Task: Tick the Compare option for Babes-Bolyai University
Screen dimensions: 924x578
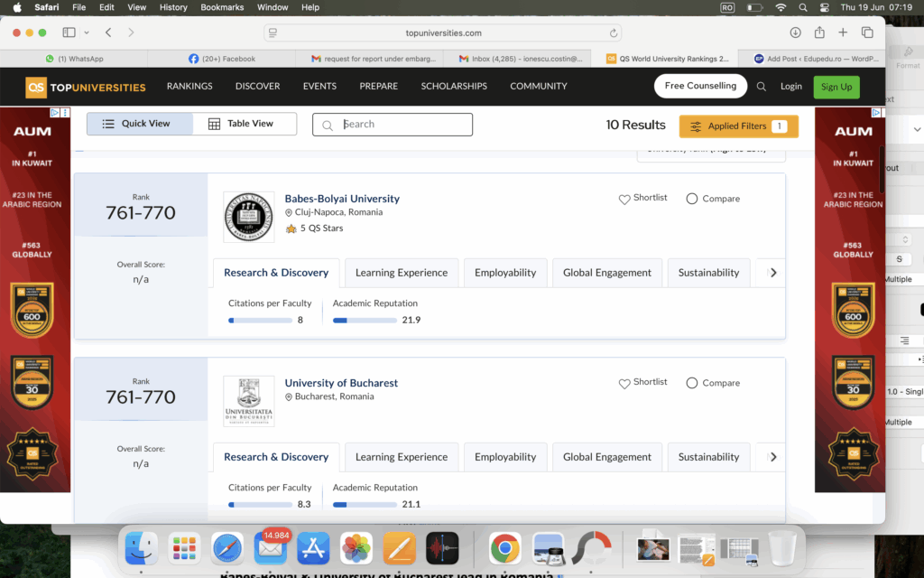Action: (x=692, y=199)
